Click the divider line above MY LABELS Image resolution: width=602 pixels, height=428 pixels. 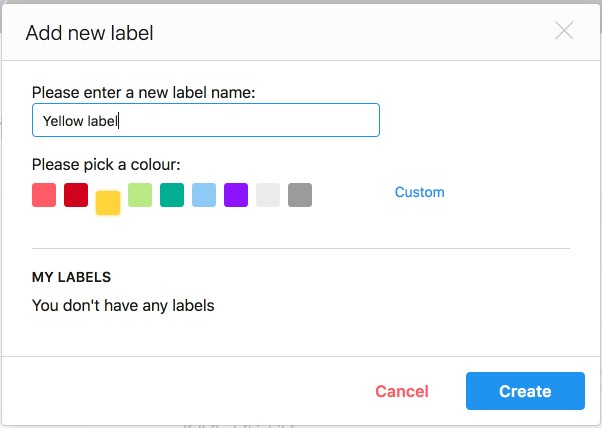pos(301,248)
